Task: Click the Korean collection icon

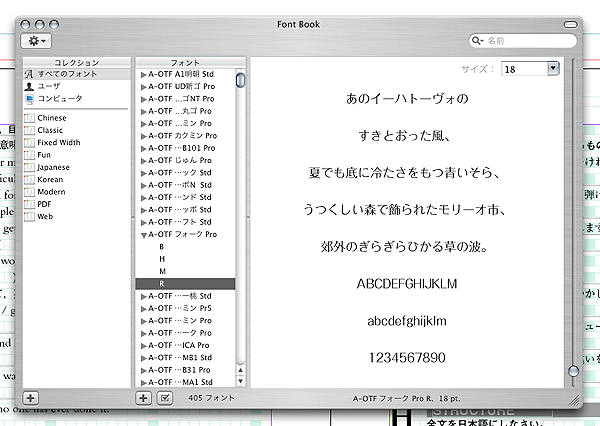Action: (29, 180)
